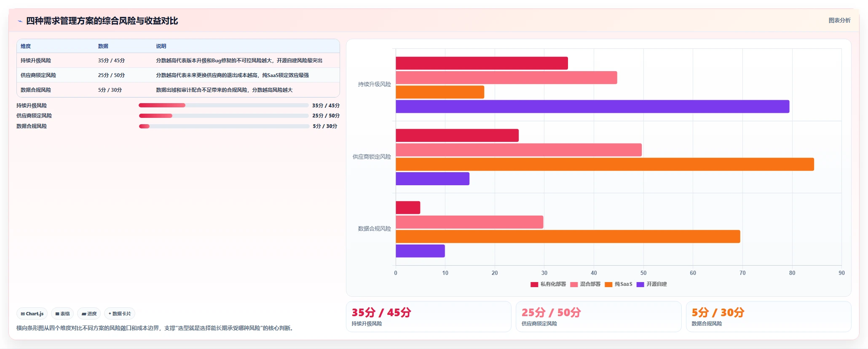Select the 维度 table column header
This screenshot has height=349, width=868.
(x=26, y=46)
